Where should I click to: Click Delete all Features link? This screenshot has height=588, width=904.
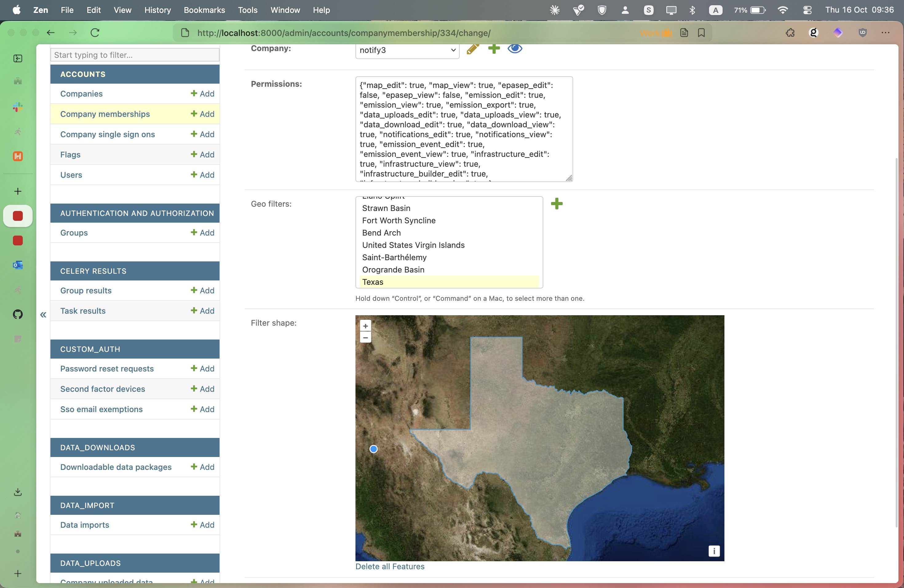[390, 566]
